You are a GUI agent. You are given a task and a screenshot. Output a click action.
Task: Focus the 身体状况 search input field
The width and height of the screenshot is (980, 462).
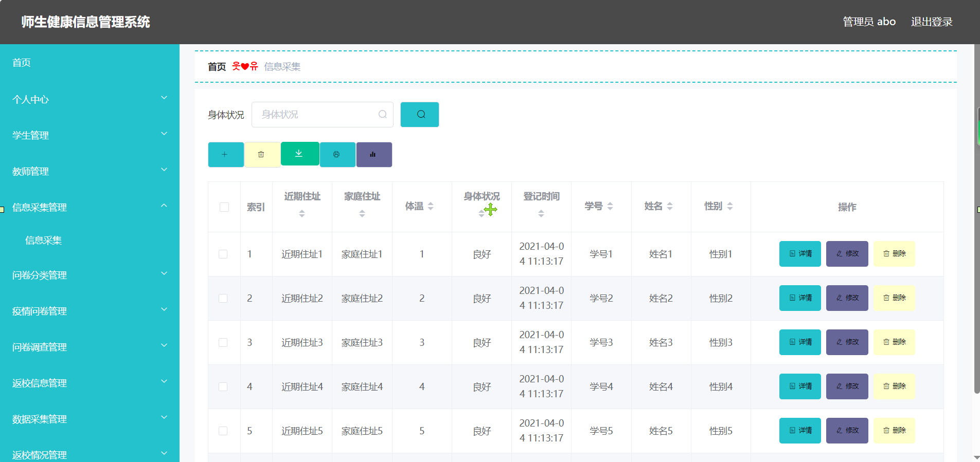[322, 115]
